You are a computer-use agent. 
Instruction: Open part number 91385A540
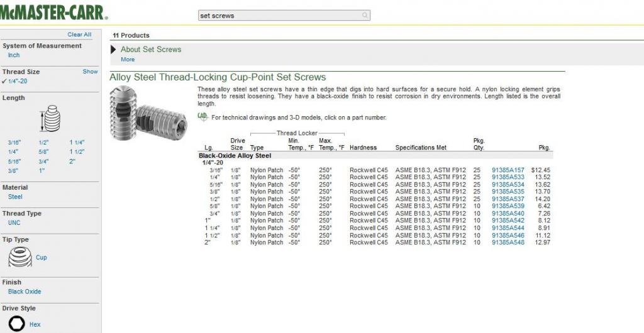(x=508, y=214)
